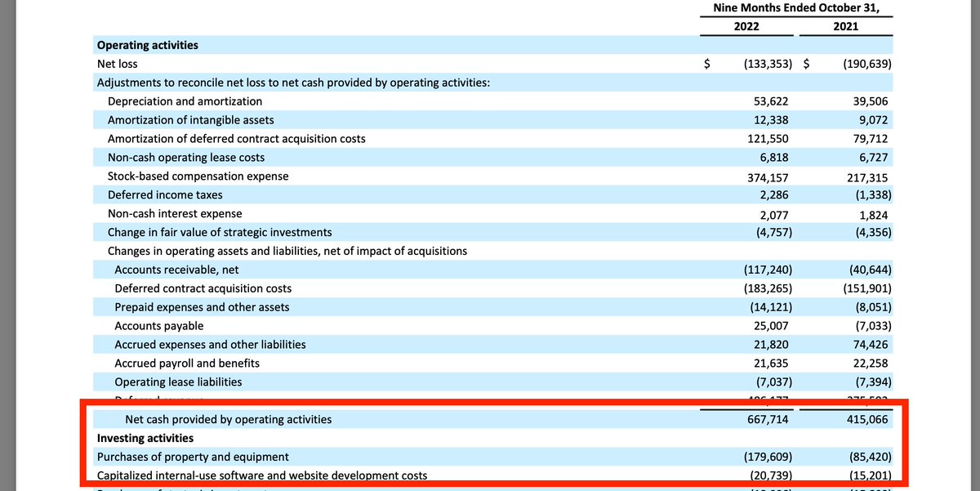Select "Non-cash operating lease costs" label

[186, 158]
